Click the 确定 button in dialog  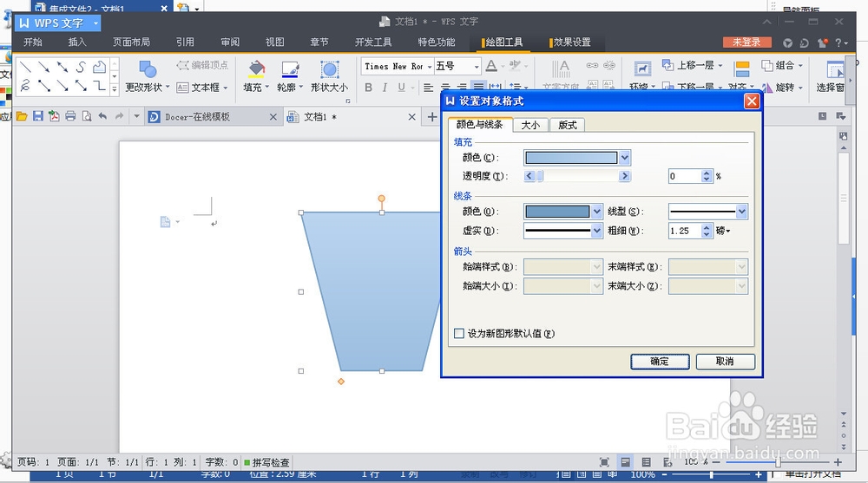click(x=660, y=362)
